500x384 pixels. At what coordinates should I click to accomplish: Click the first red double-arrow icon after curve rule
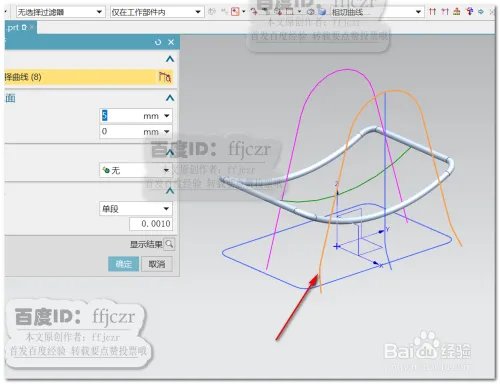432,12
